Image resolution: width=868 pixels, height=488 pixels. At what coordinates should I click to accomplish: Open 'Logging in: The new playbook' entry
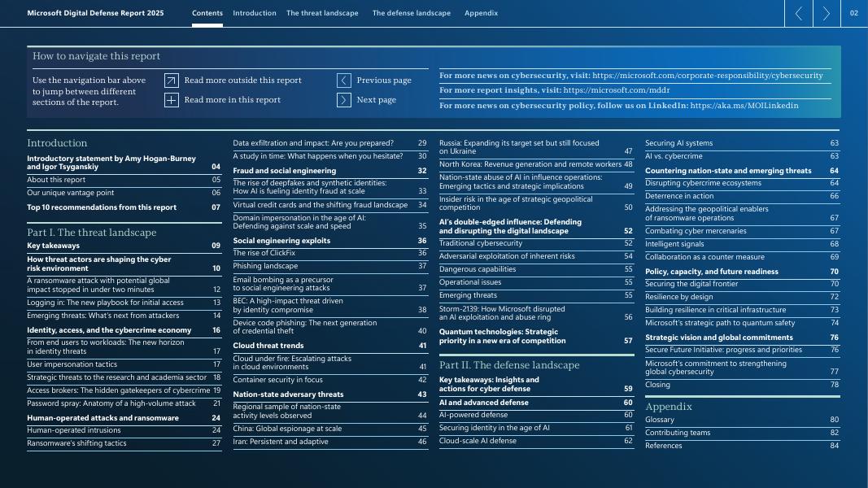click(x=124, y=303)
